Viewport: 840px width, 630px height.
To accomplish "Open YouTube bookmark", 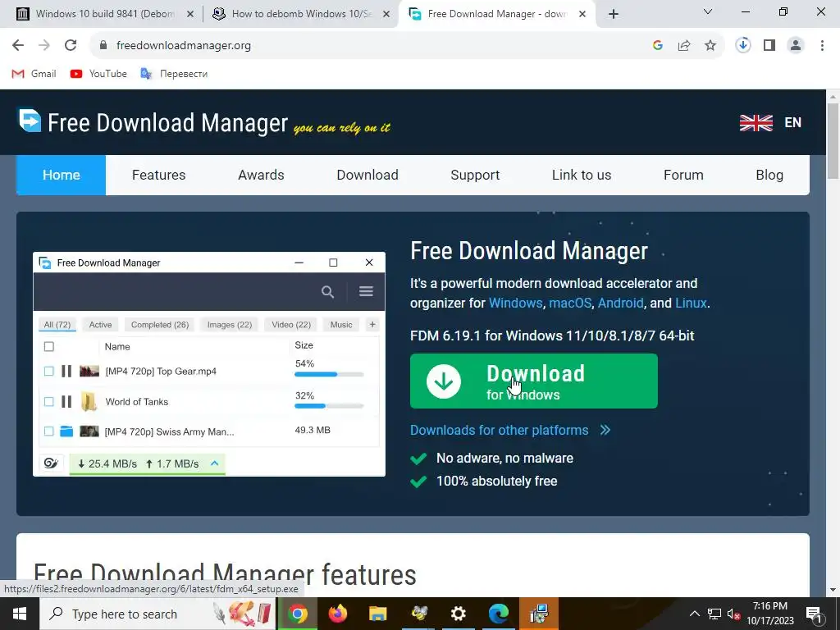I will (98, 74).
